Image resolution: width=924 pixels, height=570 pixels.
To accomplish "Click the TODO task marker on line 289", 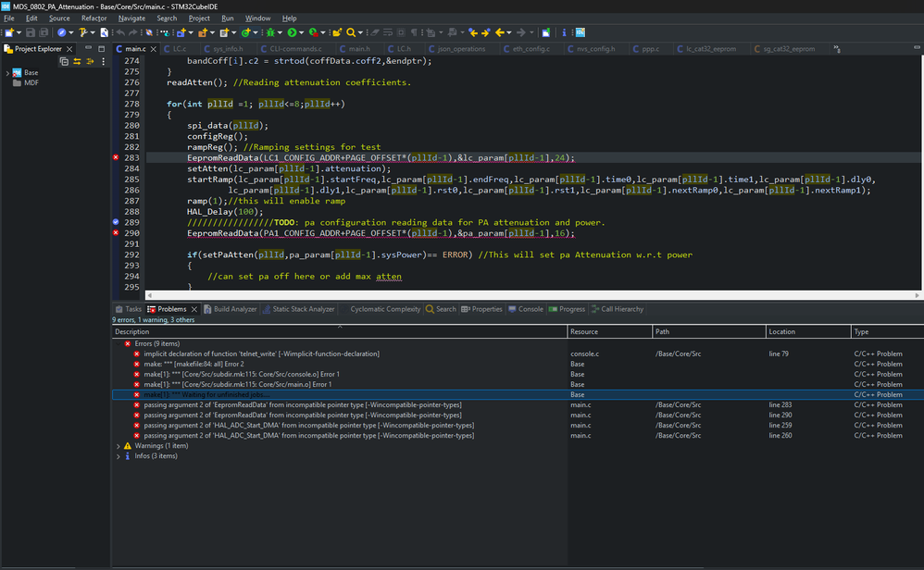I will coord(116,222).
